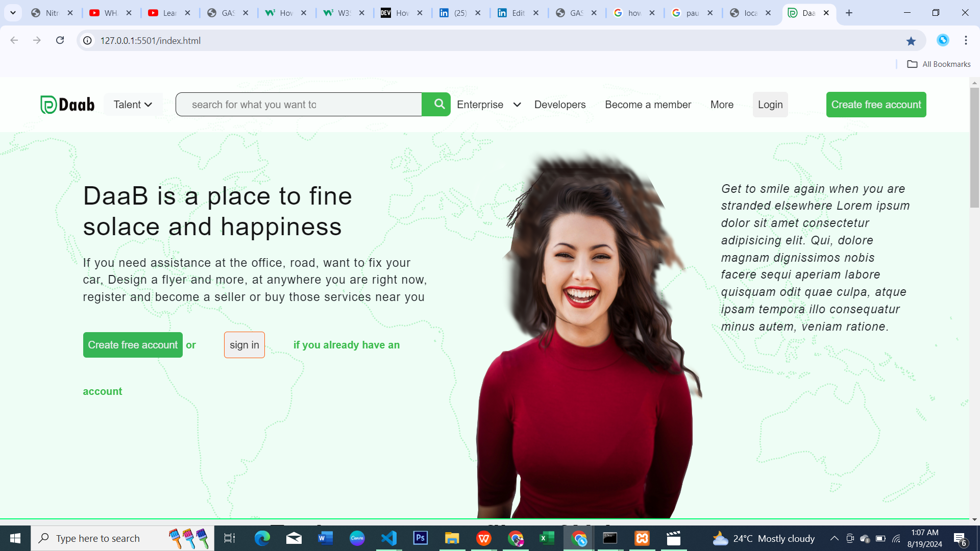Screen dimensions: 980x551
Task: Expand the Enterprise dropdown menu
Action: (x=489, y=105)
